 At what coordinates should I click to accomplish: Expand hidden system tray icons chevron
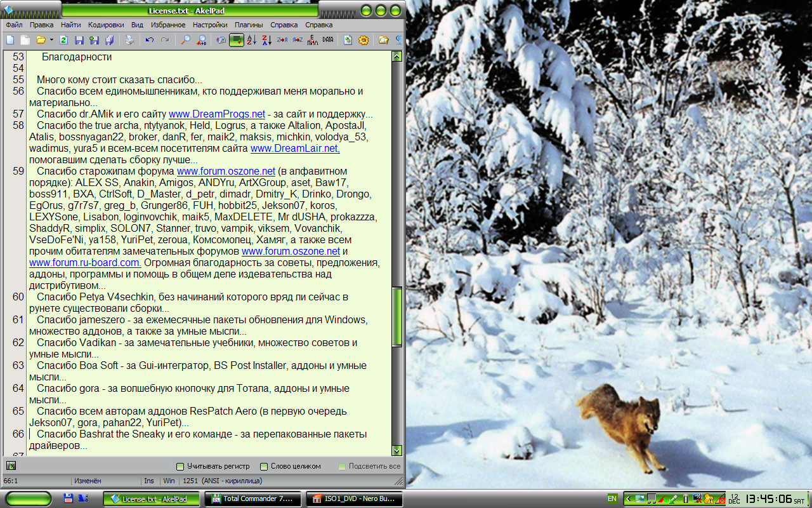(x=629, y=499)
